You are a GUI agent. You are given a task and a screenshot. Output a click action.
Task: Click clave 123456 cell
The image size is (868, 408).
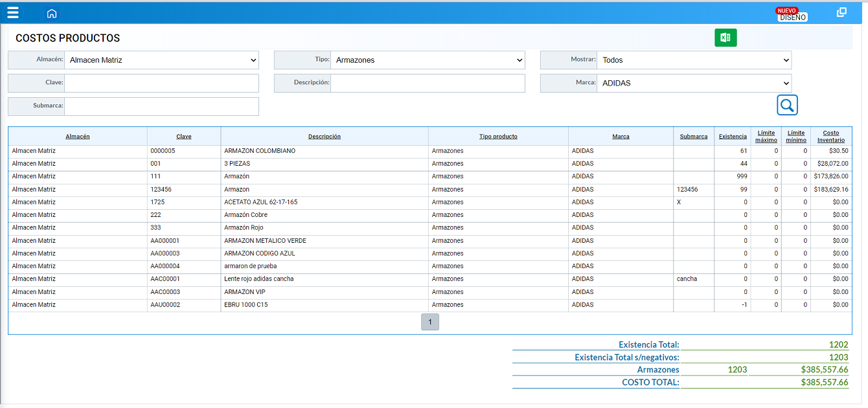pos(161,190)
